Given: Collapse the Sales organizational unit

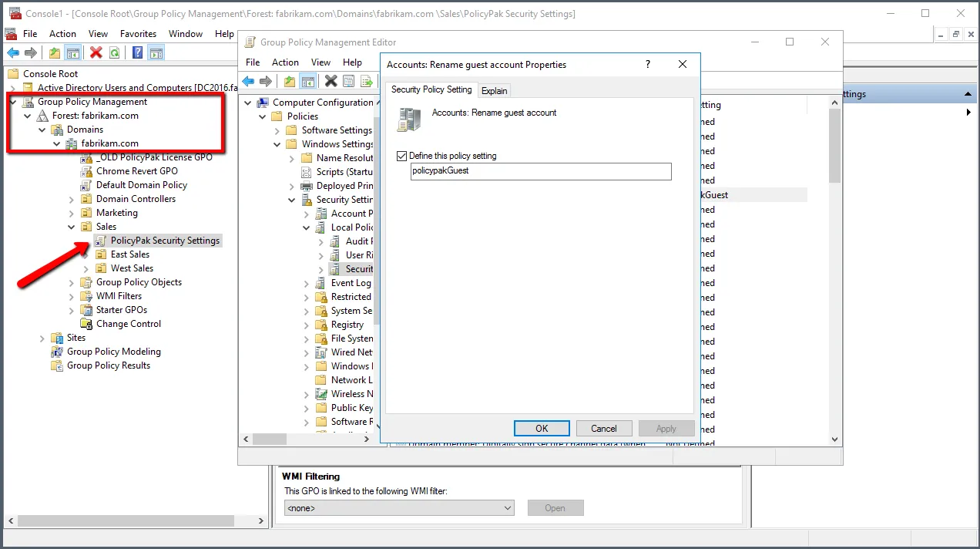Looking at the screenshot, I should (x=72, y=227).
